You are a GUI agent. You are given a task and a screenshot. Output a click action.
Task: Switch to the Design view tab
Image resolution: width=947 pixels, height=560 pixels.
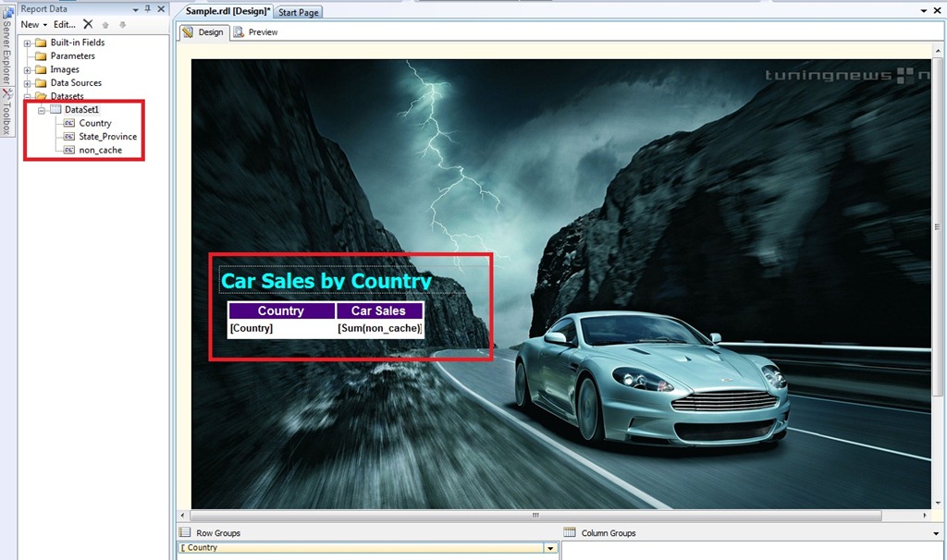pos(204,32)
